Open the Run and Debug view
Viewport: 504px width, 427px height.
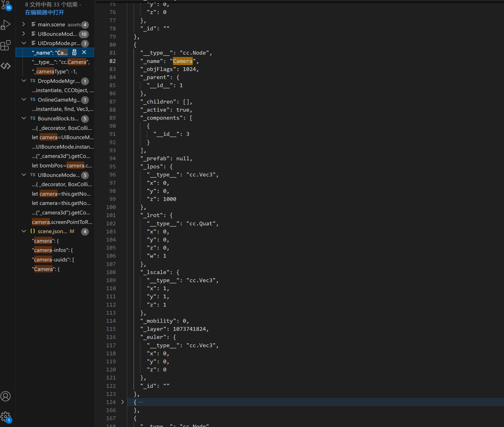click(6, 25)
